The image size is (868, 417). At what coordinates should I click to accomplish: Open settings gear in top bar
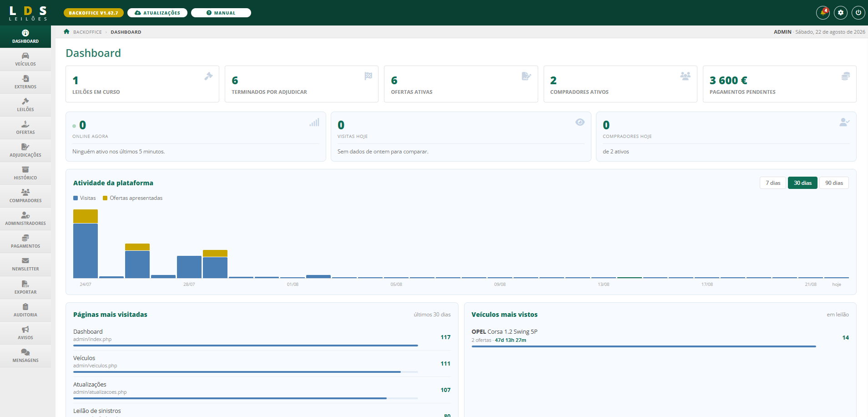tap(841, 13)
